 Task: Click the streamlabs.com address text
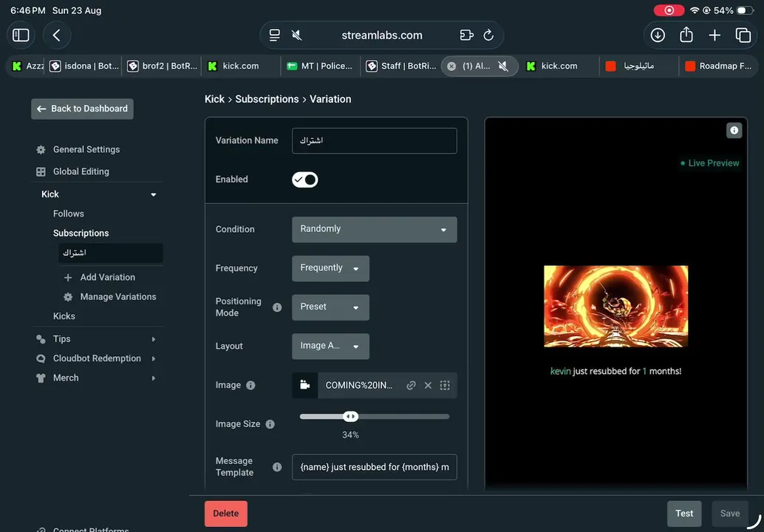pos(382,35)
